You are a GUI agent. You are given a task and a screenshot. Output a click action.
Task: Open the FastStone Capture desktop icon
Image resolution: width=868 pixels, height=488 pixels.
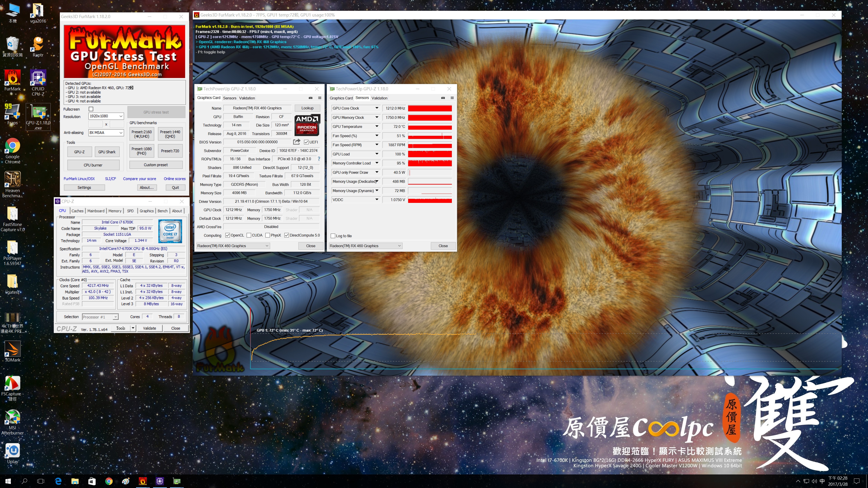click(12, 218)
